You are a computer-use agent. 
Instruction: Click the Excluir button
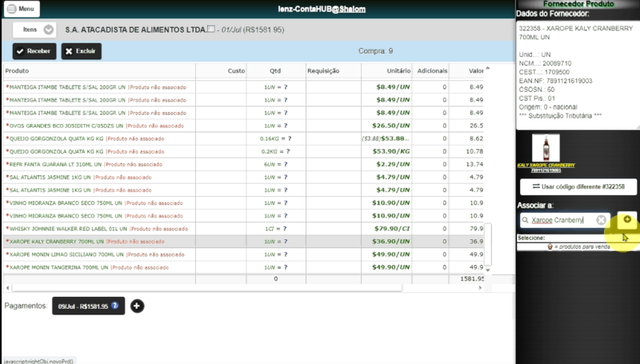coord(82,51)
